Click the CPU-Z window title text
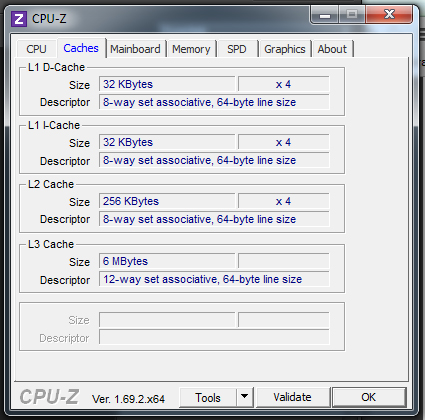Viewport: 425px width, 420px height. pyautogui.click(x=49, y=19)
